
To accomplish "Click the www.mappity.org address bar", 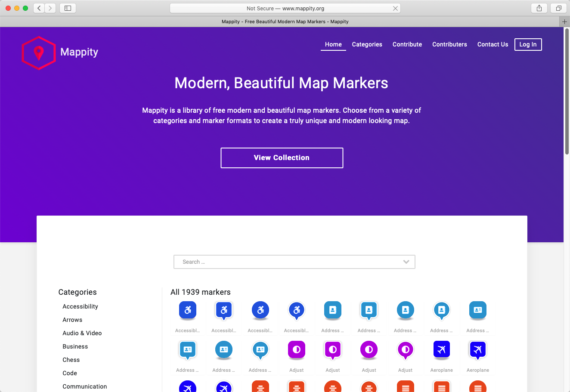I will pyautogui.click(x=285, y=8).
